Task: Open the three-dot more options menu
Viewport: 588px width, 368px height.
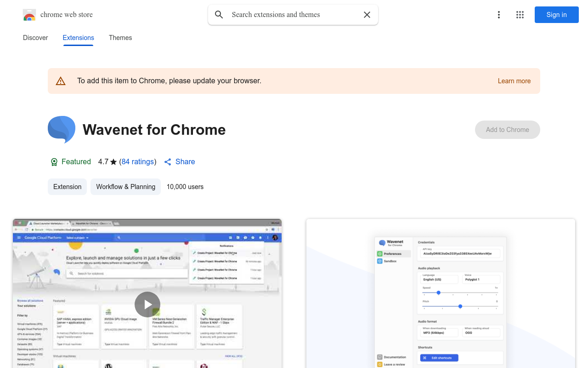Action: [499, 15]
